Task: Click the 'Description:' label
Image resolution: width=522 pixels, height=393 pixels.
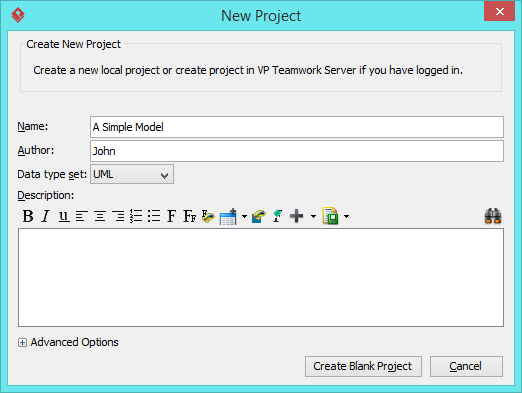Action: 46,195
